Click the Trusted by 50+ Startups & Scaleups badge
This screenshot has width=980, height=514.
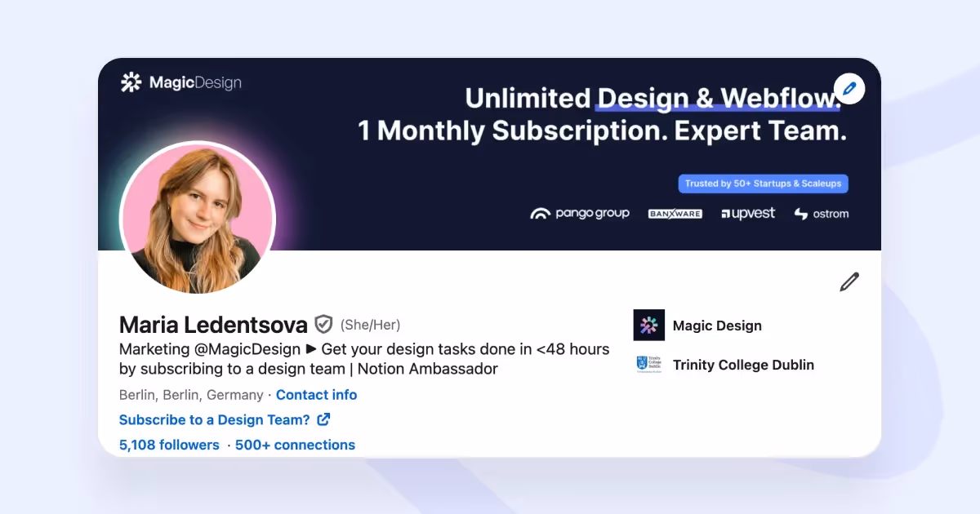coord(763,184)
